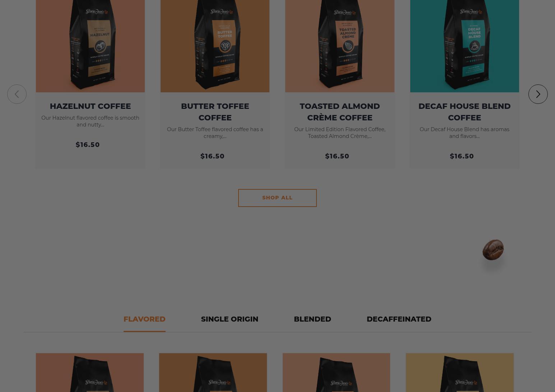Select the Decaffeinated tab
Viewport: 555px width, 392px height.
point(399,319)
